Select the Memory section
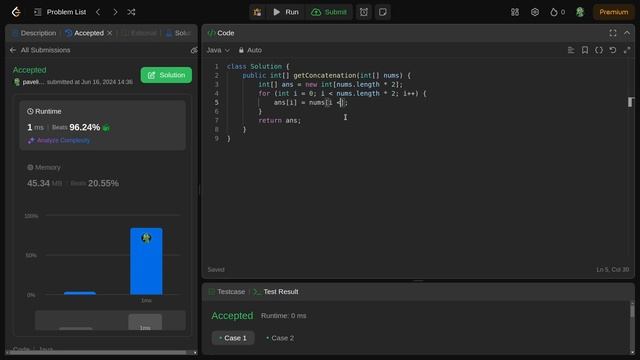Image resolution: width=640 pixels, height=360 pixels. (102, 176)
